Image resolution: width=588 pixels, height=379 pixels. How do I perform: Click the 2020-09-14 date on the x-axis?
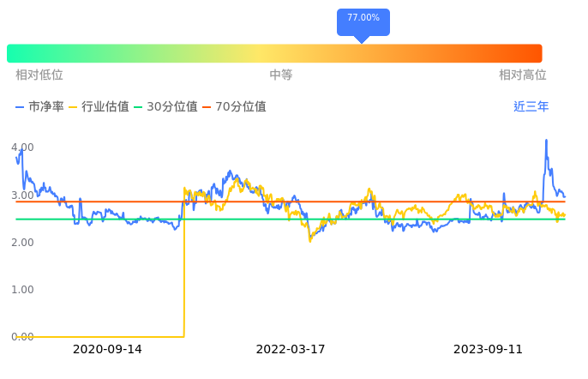pyautogui.click(x=107, y=350)
